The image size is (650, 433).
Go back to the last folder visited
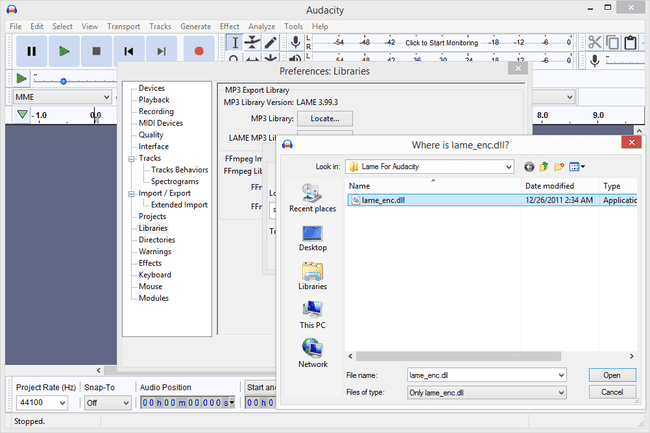point(529,167)
